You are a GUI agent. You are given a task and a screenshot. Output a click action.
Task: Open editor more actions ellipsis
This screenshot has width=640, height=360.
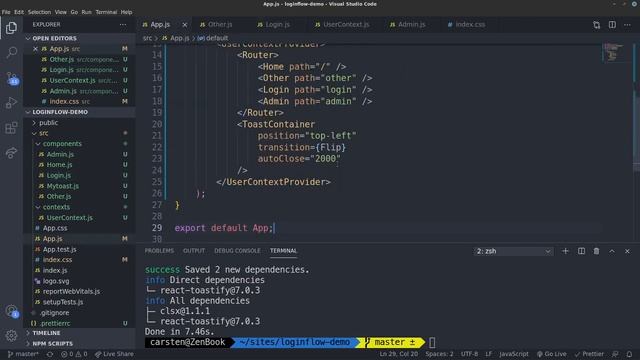[x=627, y=25]
